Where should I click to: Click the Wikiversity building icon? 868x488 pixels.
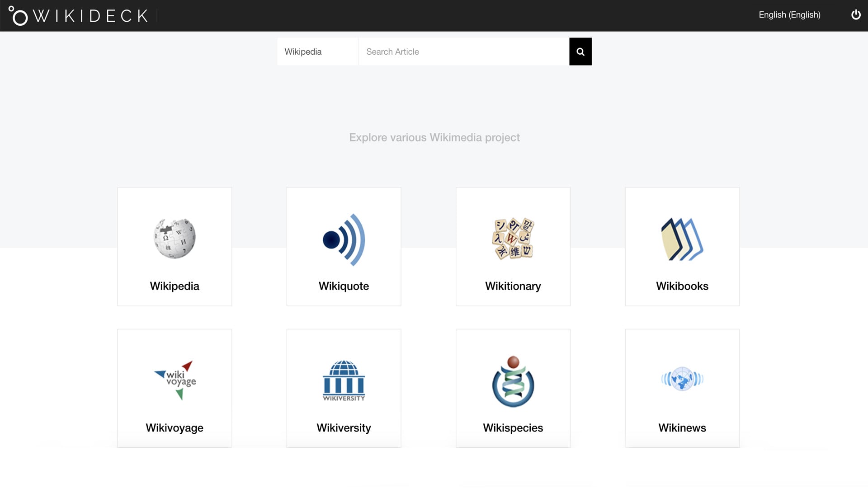coord(344,380)
